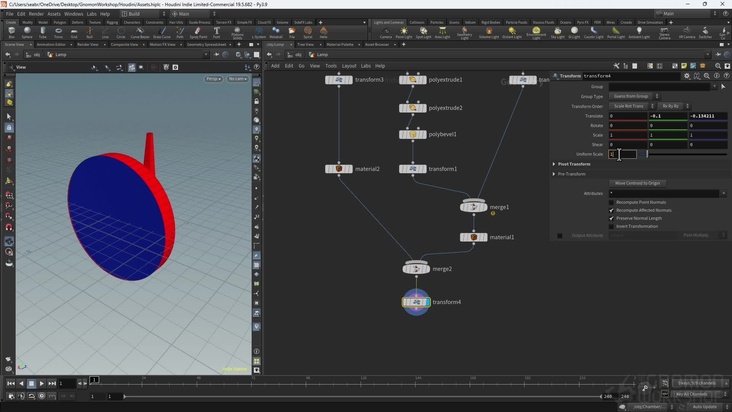Click the Metaball shelf tool
The height and width of the screenshot is (412, 732).
(276, 32)
